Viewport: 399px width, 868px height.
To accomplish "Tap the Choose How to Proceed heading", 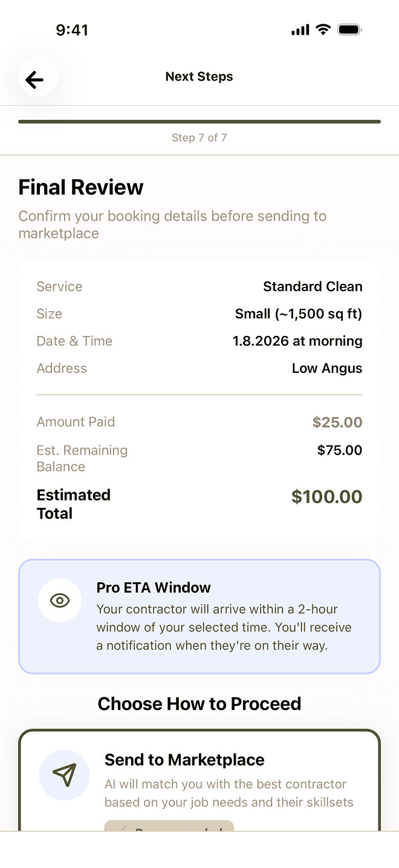I will (199, 704).
